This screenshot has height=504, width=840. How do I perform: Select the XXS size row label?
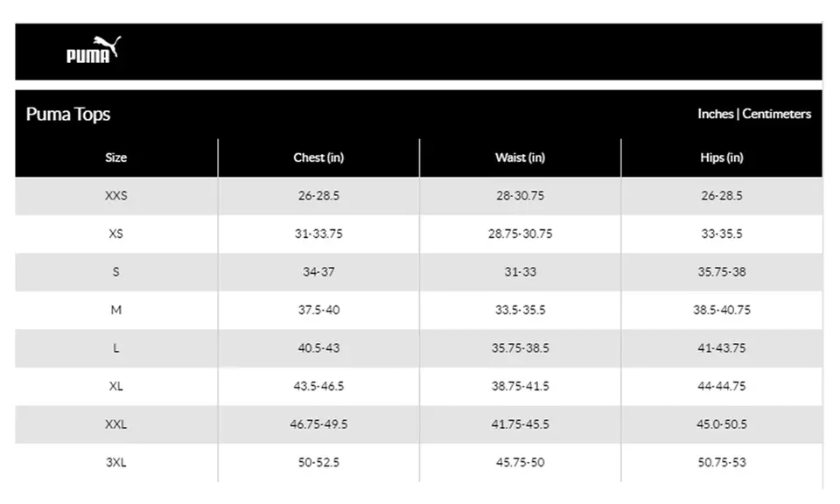coord(115,196)
